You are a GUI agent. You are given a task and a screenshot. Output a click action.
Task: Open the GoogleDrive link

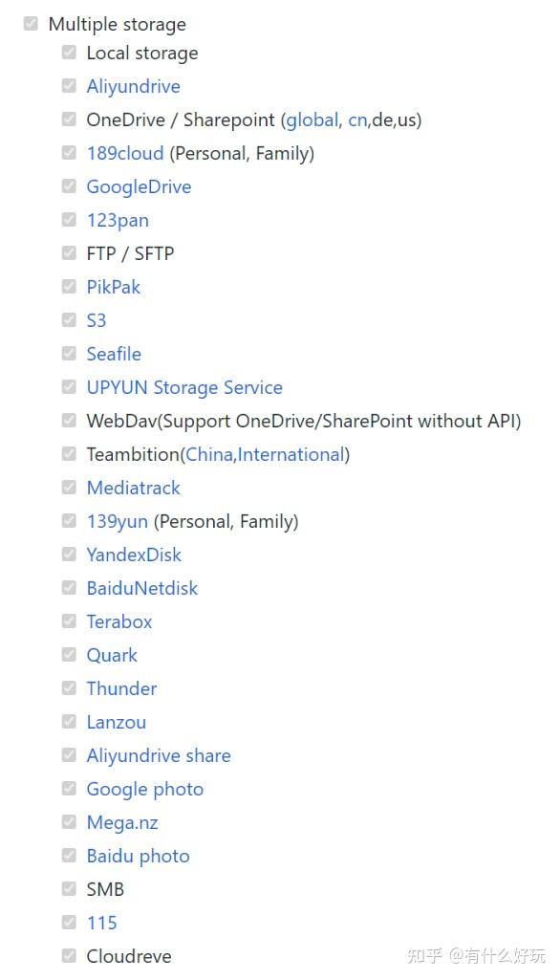[x=139, y=186]
